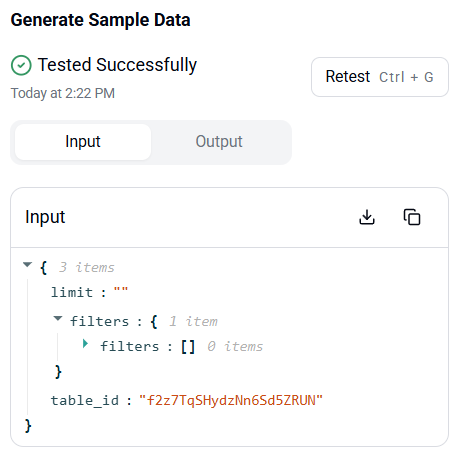The height and width of the screenshot is (469, 463).
Task: Click the 0 items count label
Action: click(235, 346)
